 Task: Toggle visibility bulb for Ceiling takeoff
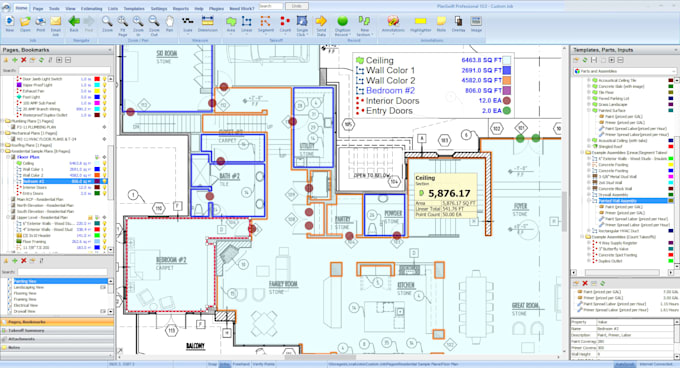[x=104, y=163]
